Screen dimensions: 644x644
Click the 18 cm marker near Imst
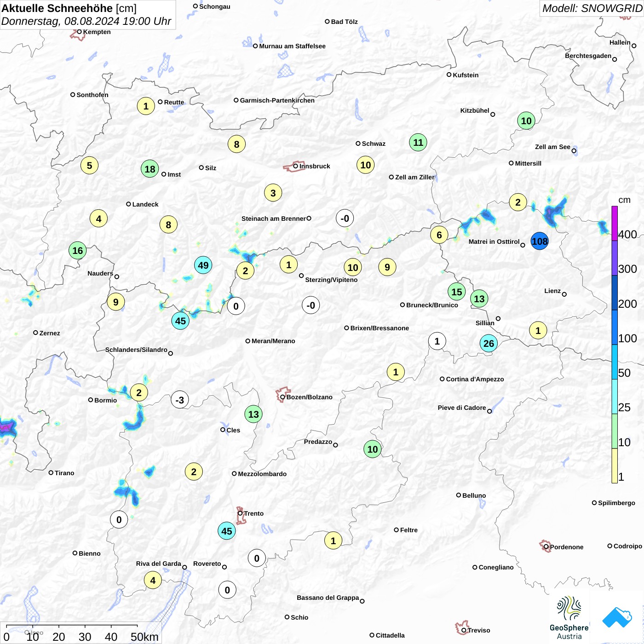[150, 169]
